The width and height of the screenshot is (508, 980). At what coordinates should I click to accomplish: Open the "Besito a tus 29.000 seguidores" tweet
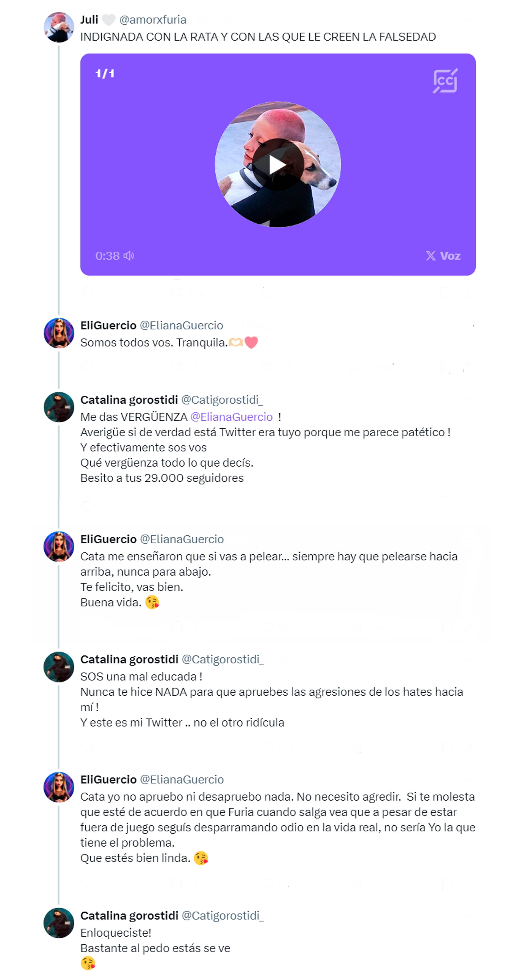click(x=162, y=478)
